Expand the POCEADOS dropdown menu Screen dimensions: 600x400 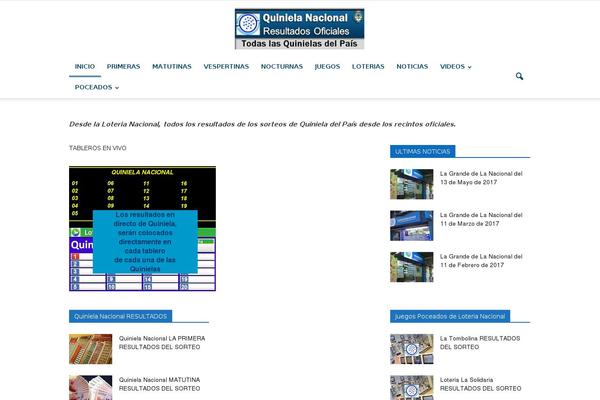point(97,87)
